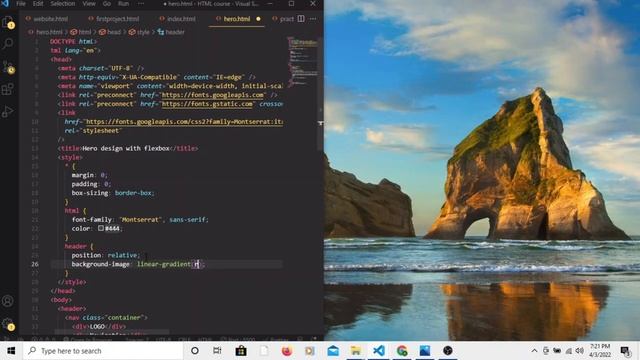Open Cortana circle icon on taskbar
Image resolution: width=640 pixels, height=360 pixels.
point(195,351)
